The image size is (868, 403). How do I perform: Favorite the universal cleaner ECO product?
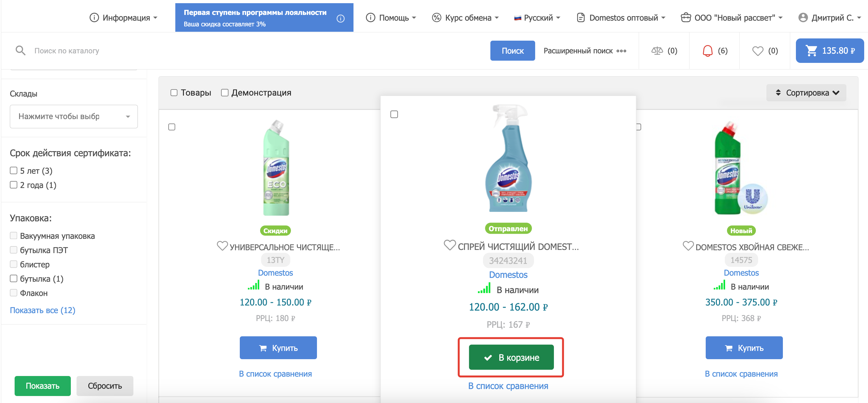pyautogui.click(x=222, y=246)
